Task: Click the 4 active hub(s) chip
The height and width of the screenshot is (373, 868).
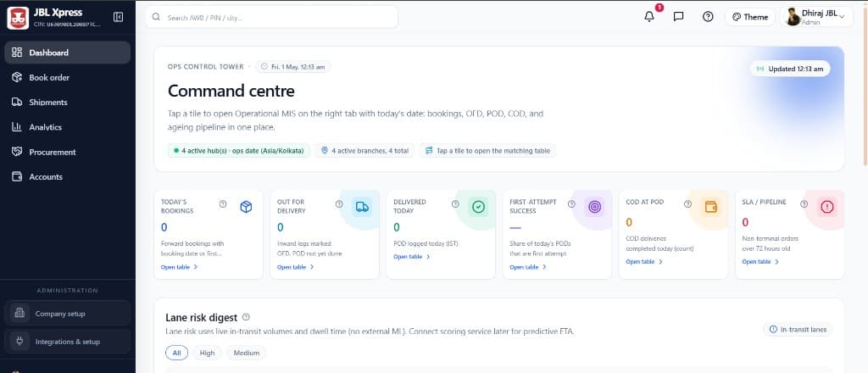Action: click(239, 151)
